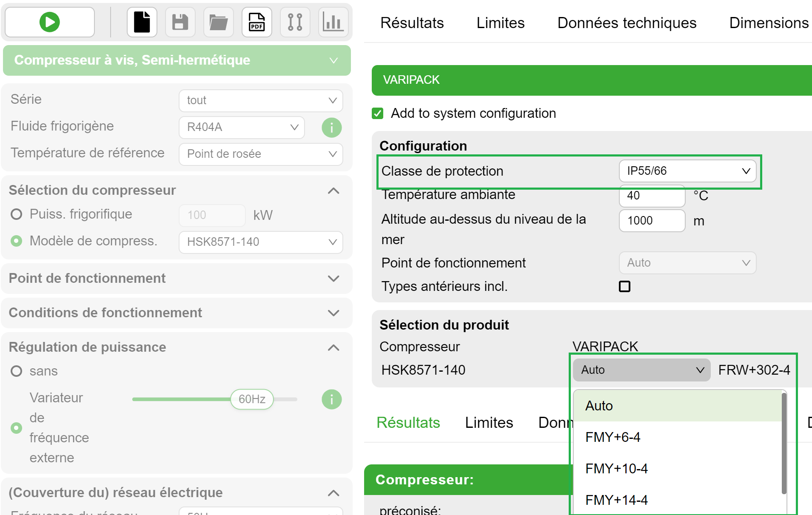
Task: Open a saved project file
Action: (218, 22)
